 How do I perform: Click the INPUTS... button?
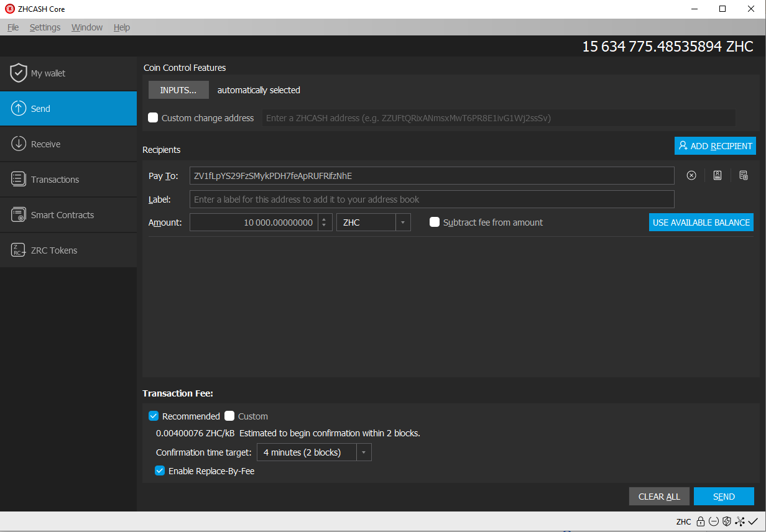click(178, 90)
